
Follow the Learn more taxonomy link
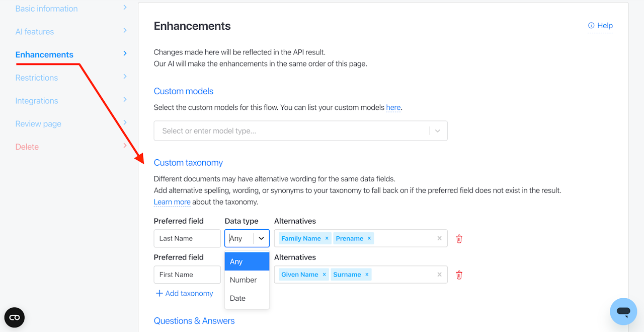point(172,202)
